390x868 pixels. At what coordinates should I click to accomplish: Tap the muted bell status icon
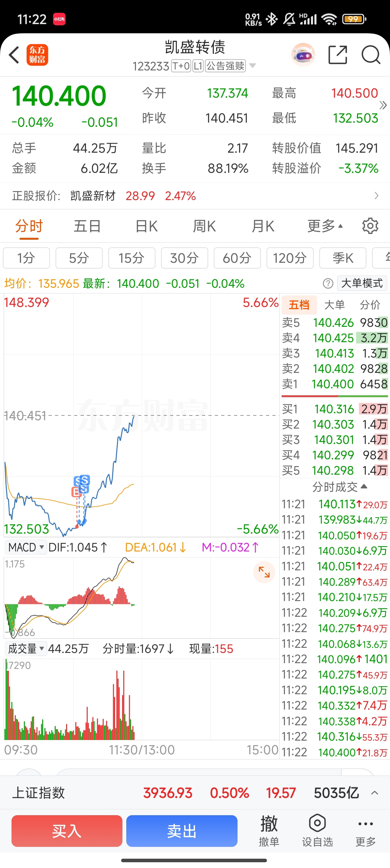coord(289,19)
